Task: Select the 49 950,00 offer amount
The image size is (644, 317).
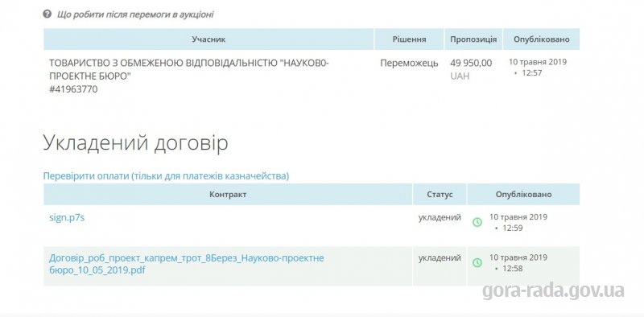Action: [x=471, y=64]
